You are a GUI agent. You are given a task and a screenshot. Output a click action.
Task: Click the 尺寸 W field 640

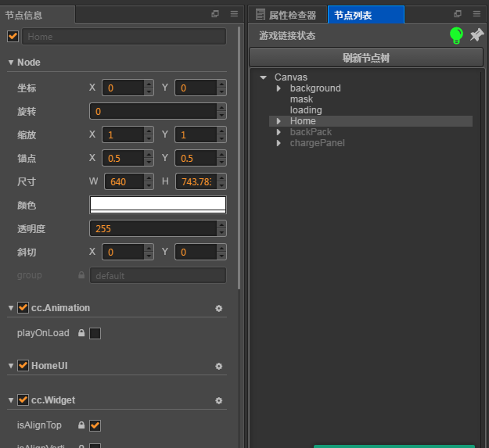pos(124,181)
